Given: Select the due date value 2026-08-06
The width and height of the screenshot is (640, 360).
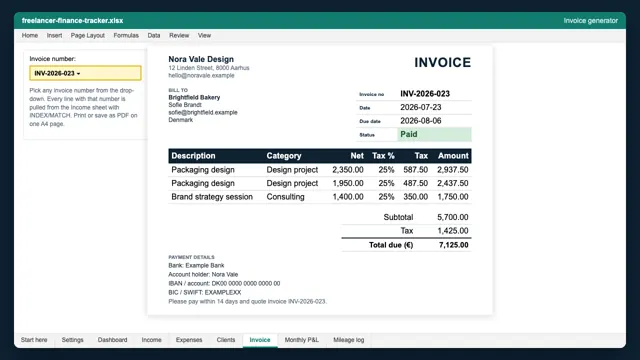Looking at the screenshot, I should pos(420,121).
